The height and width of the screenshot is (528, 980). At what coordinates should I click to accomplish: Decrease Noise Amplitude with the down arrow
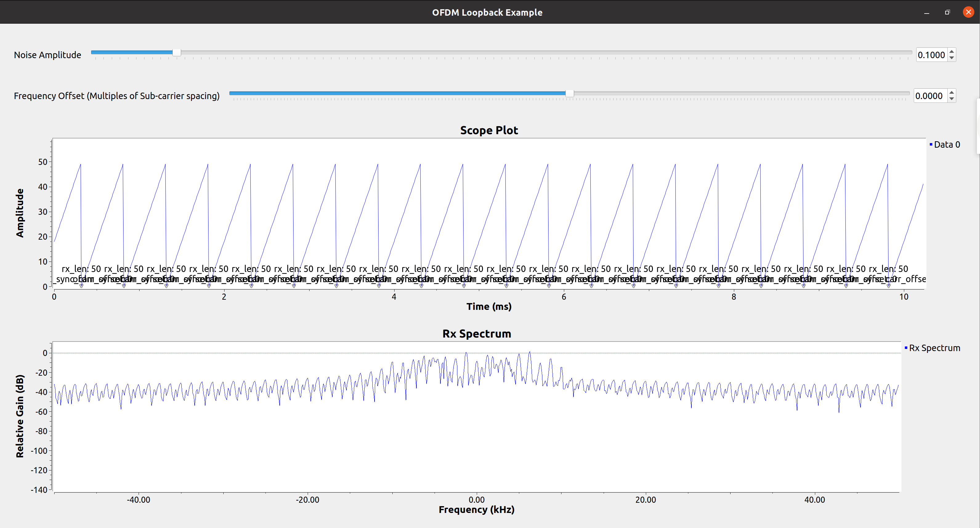coord(951,58)
